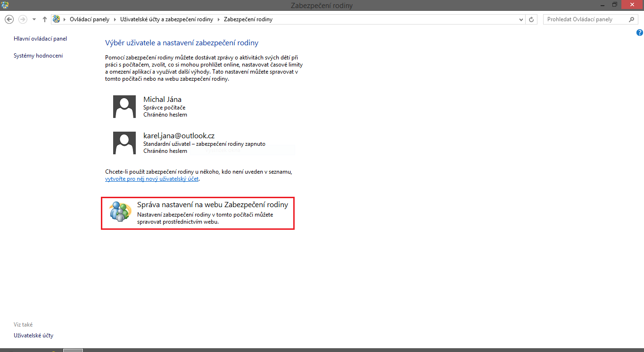Click the Forward navigation arrow
644x352 pixels.
point(22,19)
